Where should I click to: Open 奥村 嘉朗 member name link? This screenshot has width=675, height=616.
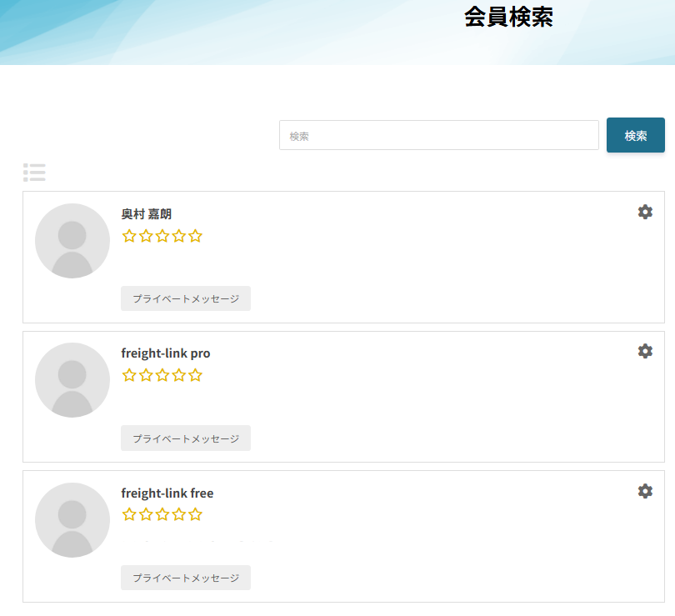147,214
